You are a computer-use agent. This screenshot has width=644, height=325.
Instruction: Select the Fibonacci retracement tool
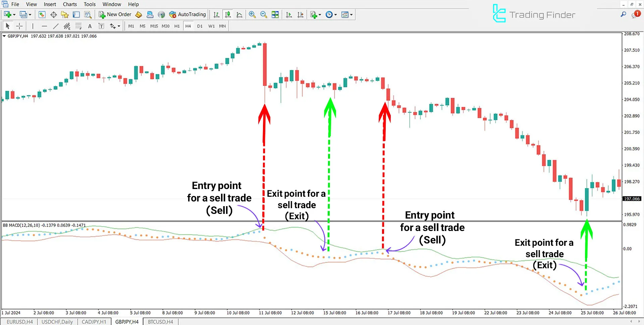pyautogui.click(x=78, y=26)
